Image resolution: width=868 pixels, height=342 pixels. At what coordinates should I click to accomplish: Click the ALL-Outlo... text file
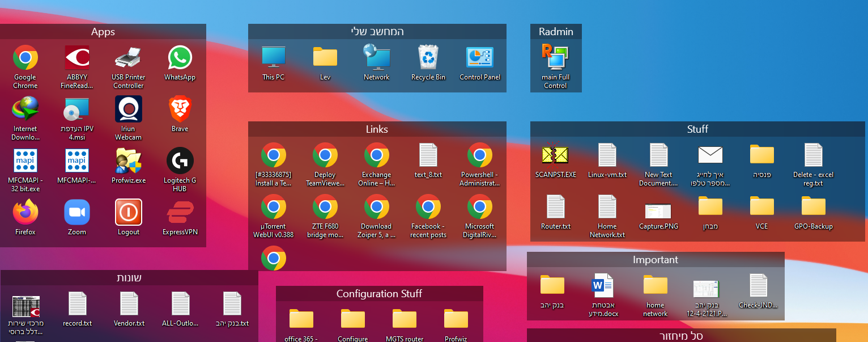tap(180, 303)
